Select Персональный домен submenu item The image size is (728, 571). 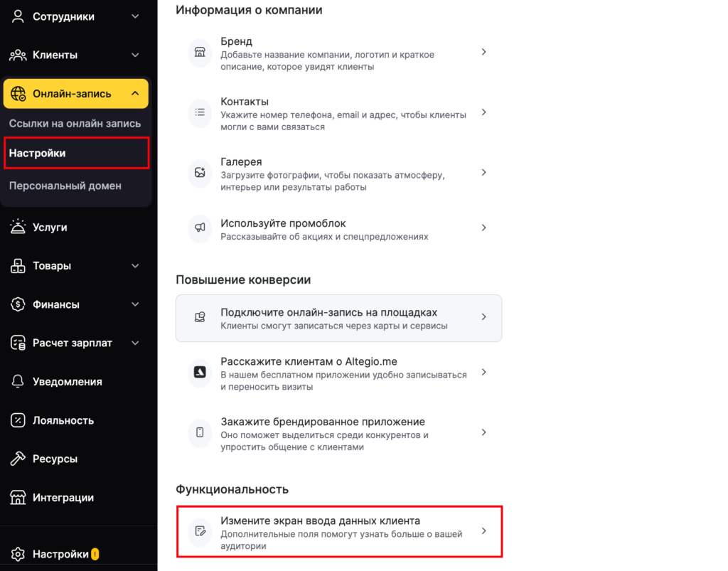[x=65, y=186]
